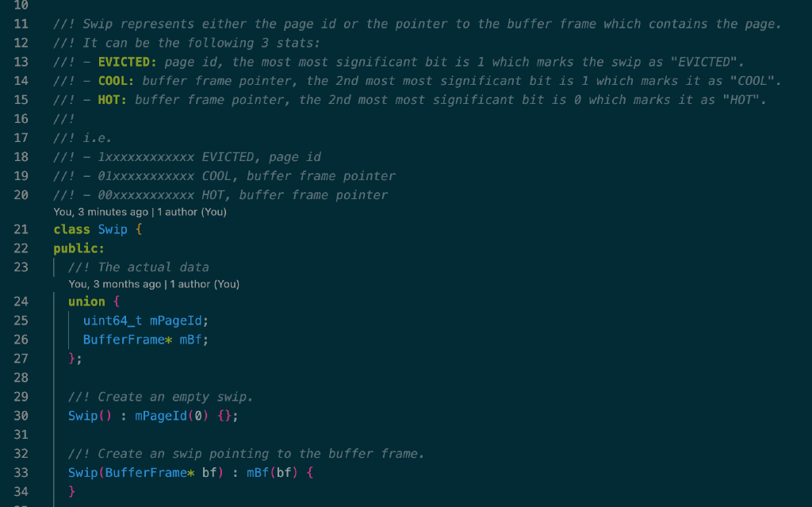The image size is (812, 507).
Task: Click the "union" keyword
Action: click(x=86, y=302)
